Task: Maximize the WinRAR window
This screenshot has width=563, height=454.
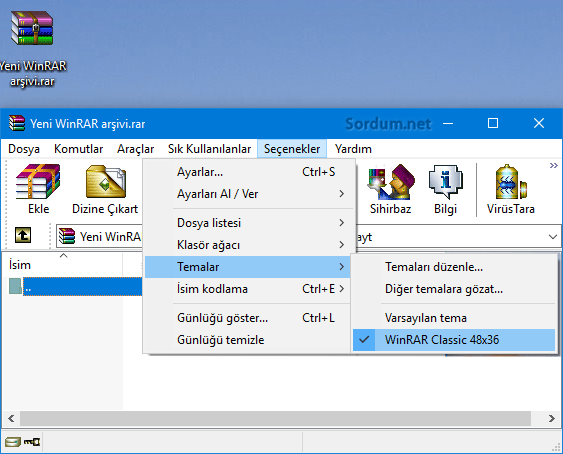Action: pyautogui.click(x=493, y=124)
